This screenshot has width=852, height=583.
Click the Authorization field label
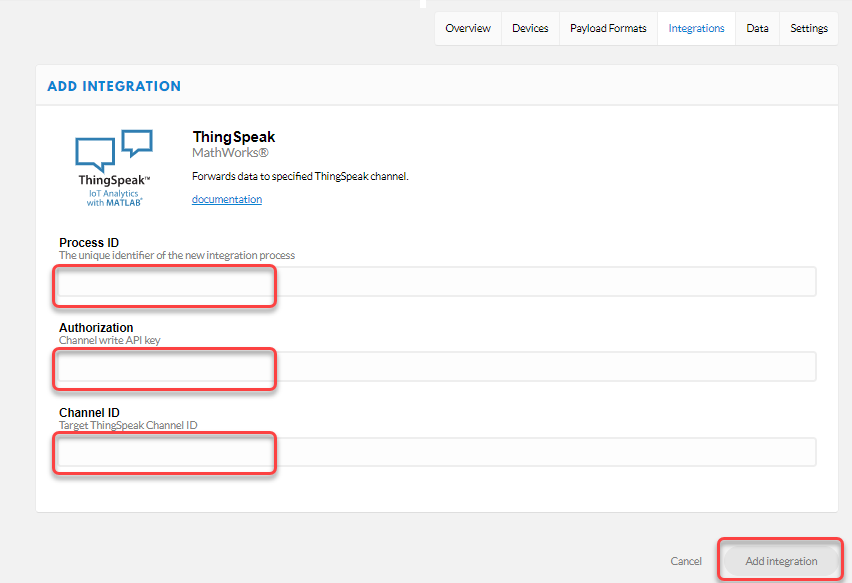96,328
